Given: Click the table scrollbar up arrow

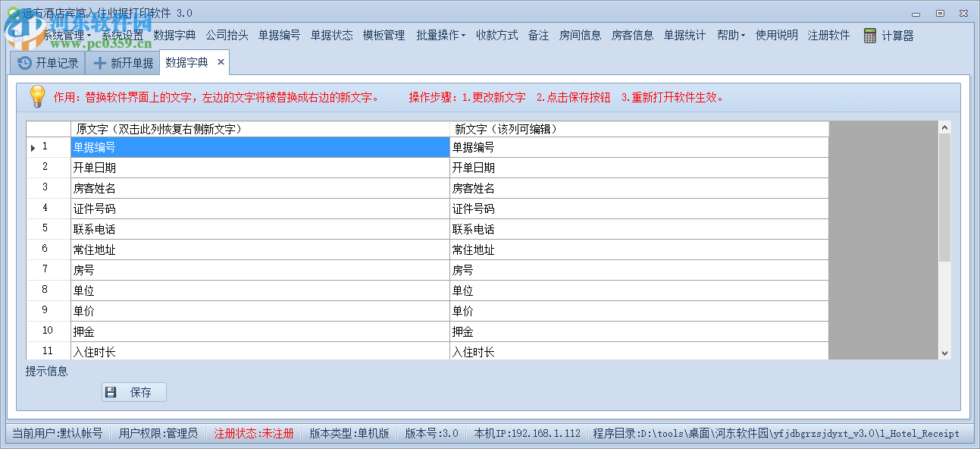Looking at the screenshot, I should click(944, 127).
